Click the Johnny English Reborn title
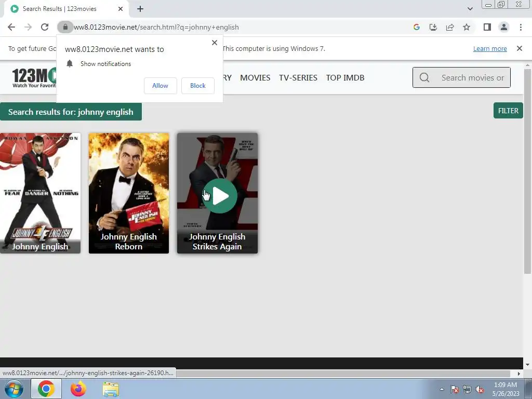This screenshot has width=532, height=399. point(129,242)
